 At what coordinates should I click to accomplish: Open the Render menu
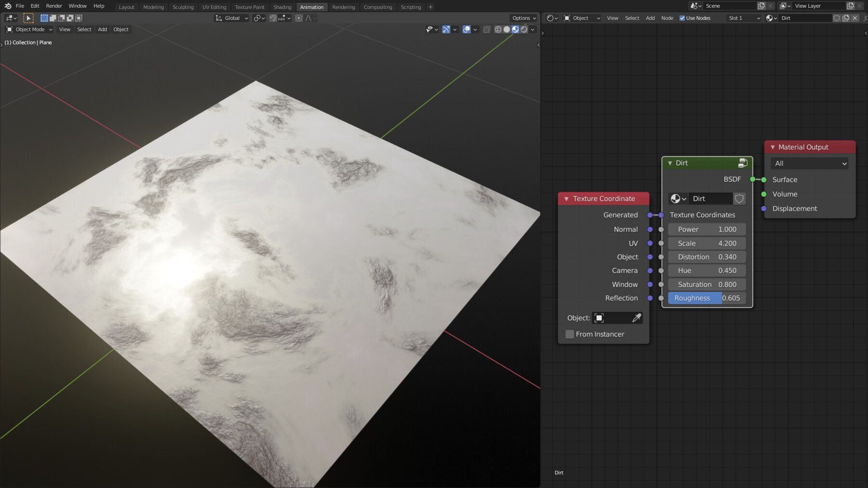pyautogui.click(x=54, y=6)
